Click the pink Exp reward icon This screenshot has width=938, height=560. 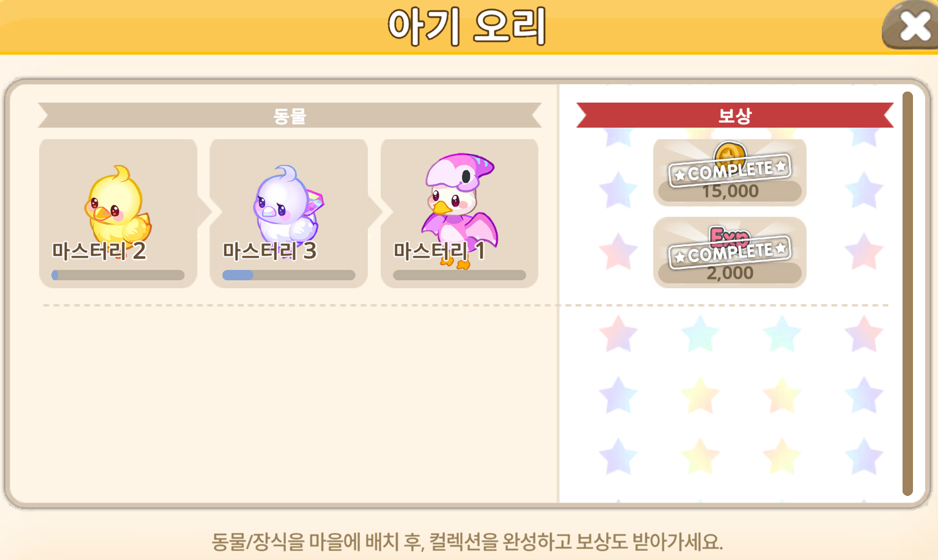pyautogui.click(x=729, y=236)
